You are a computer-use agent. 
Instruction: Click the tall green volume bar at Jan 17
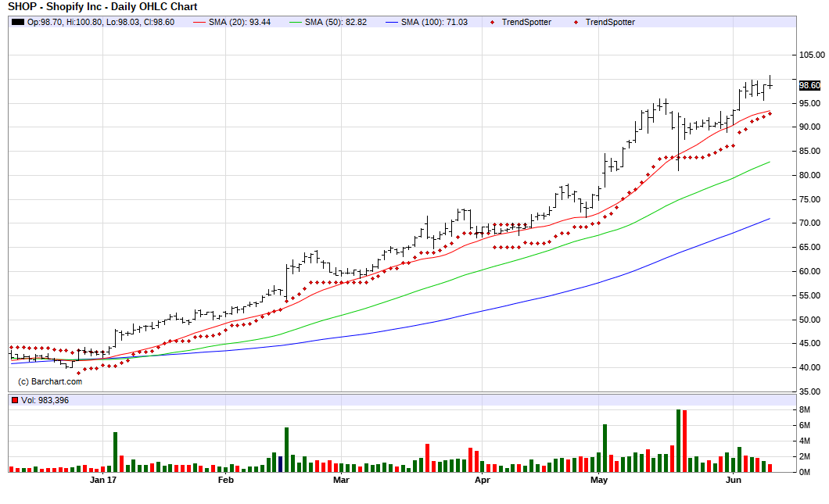115,452
